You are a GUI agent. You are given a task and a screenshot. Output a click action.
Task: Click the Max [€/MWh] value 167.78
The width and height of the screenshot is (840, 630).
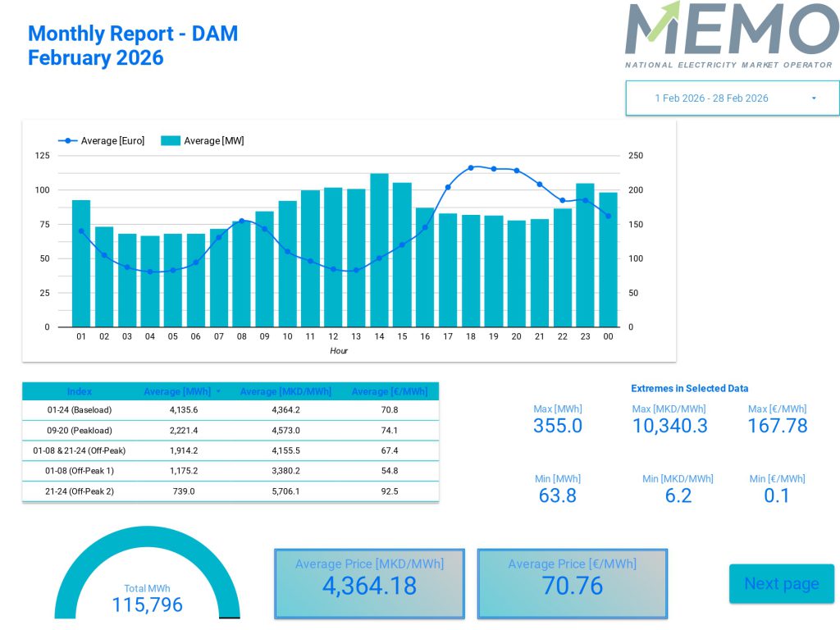pyautogui.click(x=777, y=426)
